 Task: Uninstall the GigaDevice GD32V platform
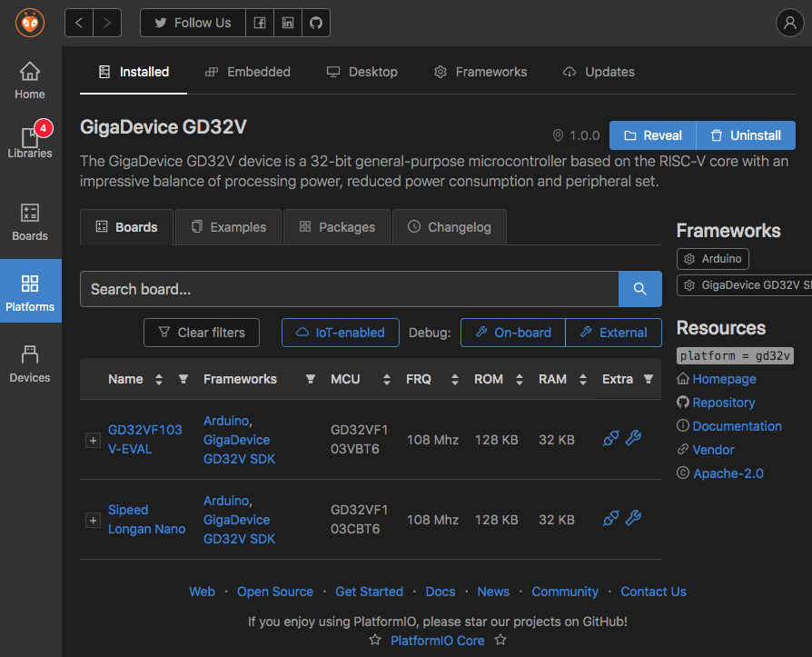click(x=745, y=134)
